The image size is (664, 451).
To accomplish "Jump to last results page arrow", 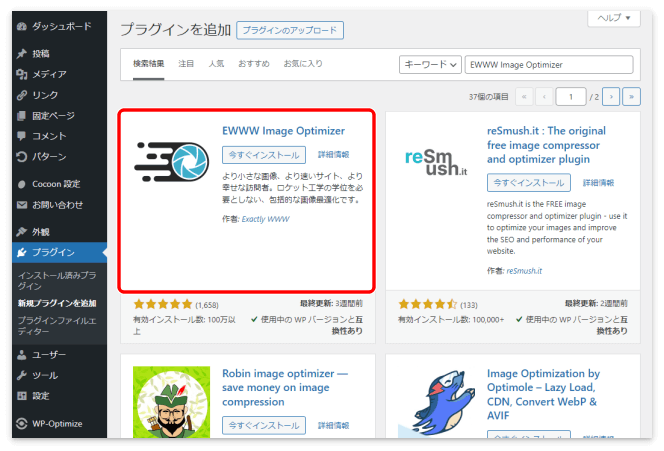I will tap(631, 97).
